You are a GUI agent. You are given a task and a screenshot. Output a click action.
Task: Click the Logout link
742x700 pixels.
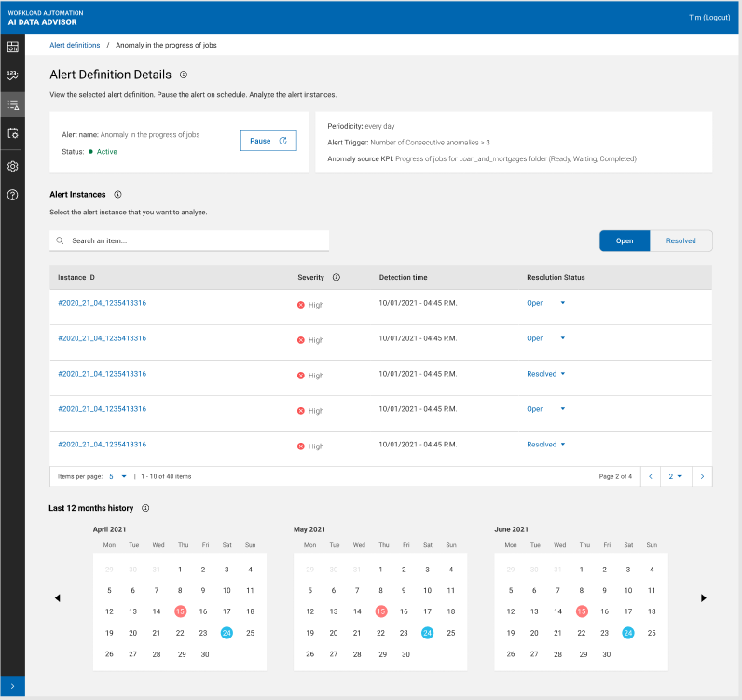pyautogui.click(x=717, y=18)
